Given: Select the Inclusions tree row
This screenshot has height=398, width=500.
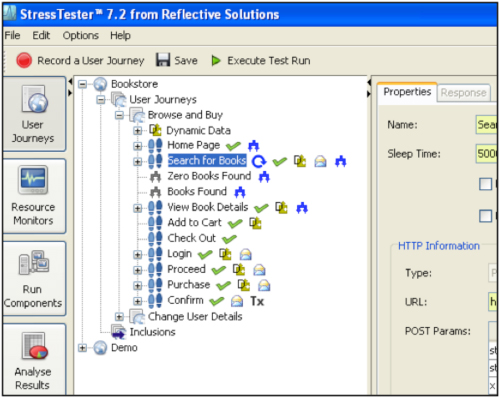Looking at the screenshot, I should [152, 332].
